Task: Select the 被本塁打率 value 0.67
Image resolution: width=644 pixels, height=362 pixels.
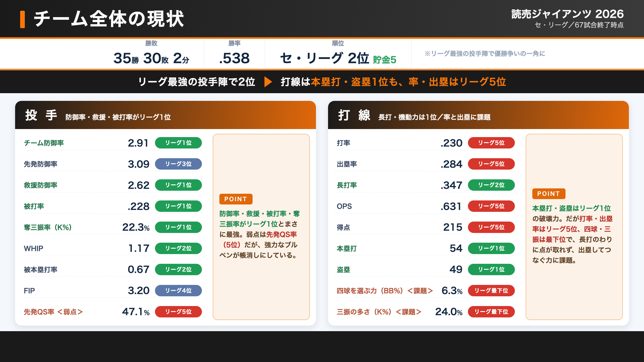Action: (x=139, y=270)
